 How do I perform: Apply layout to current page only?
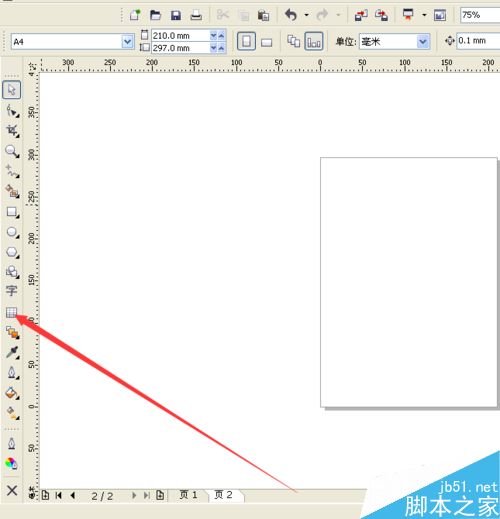pyautogui.click(x=314, y=41)
